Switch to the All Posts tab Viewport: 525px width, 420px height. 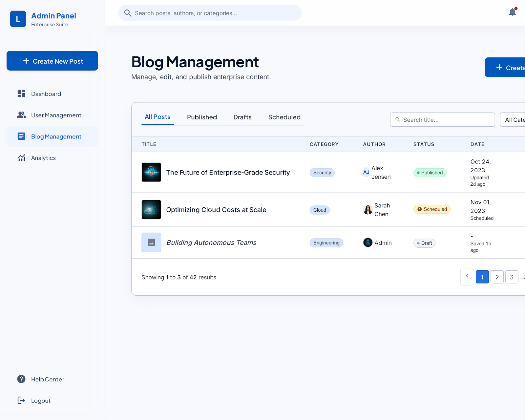point(158,117)
